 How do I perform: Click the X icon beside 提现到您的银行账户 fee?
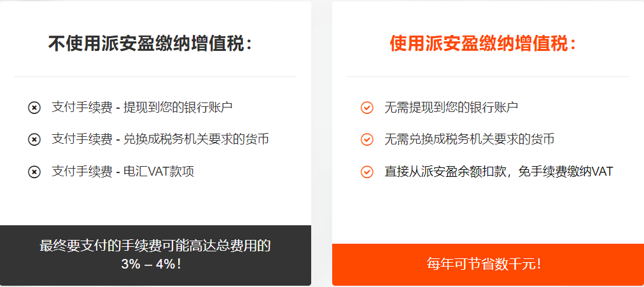(x=34, y=108)
